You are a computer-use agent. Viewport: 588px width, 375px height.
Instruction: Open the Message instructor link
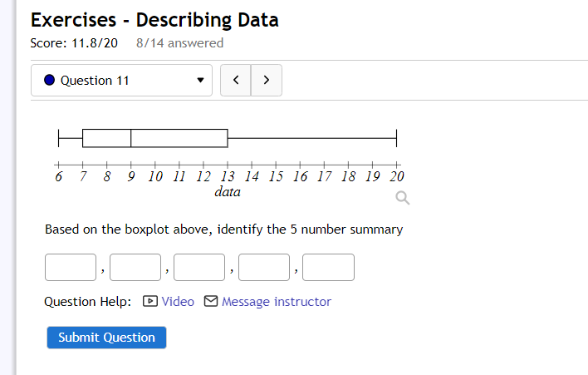276,301
